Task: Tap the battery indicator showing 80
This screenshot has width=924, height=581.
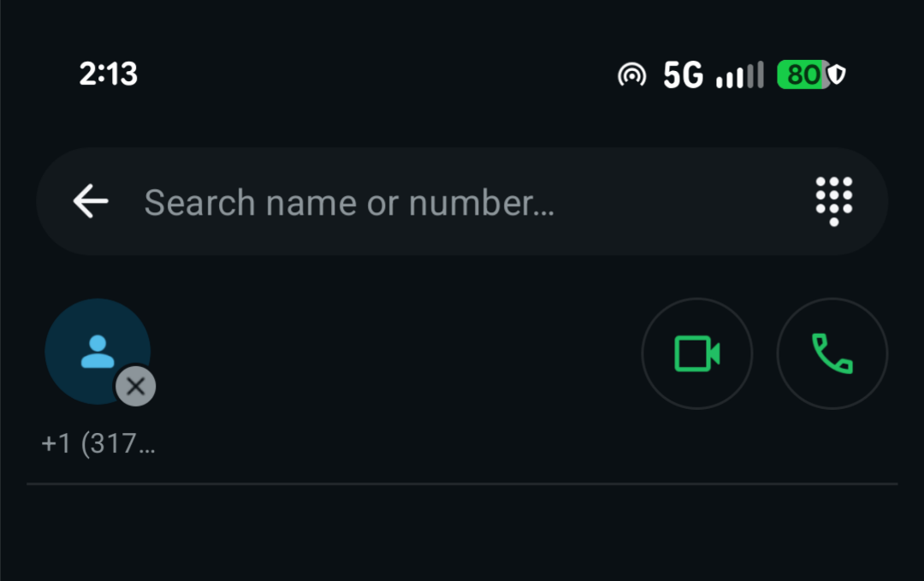Action: [x=802, y=75]
